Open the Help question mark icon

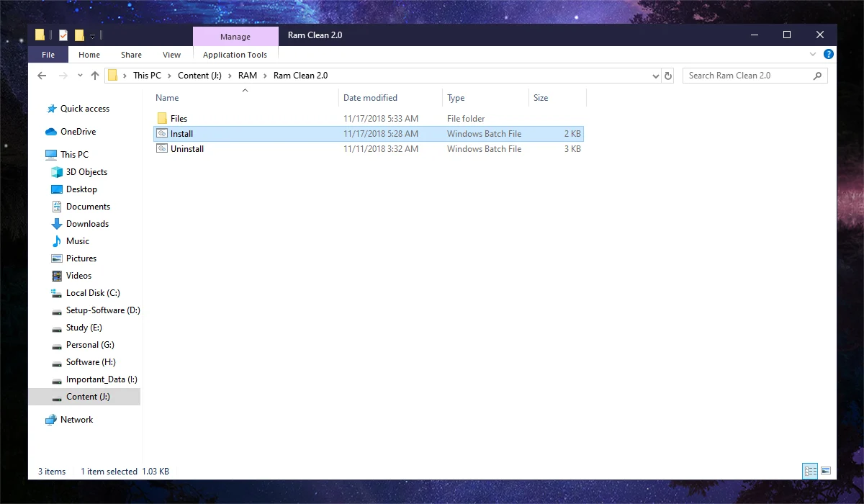click(x=829, y=55)
